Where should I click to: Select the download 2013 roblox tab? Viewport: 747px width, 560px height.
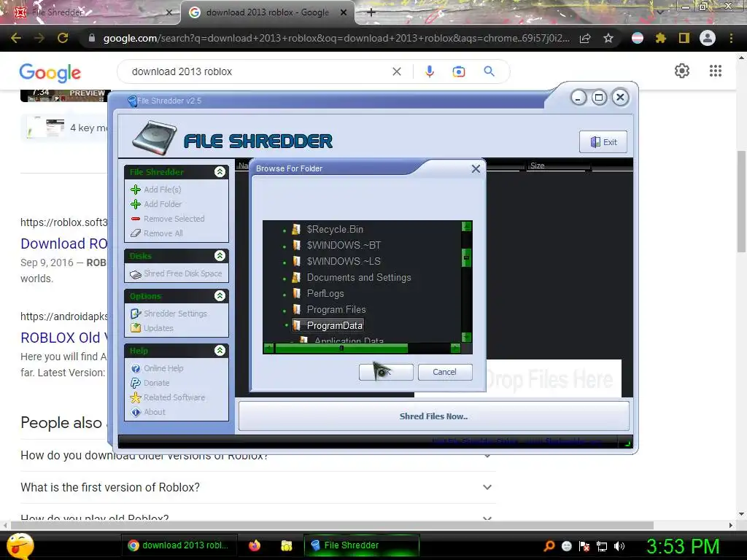coord(268,12)
